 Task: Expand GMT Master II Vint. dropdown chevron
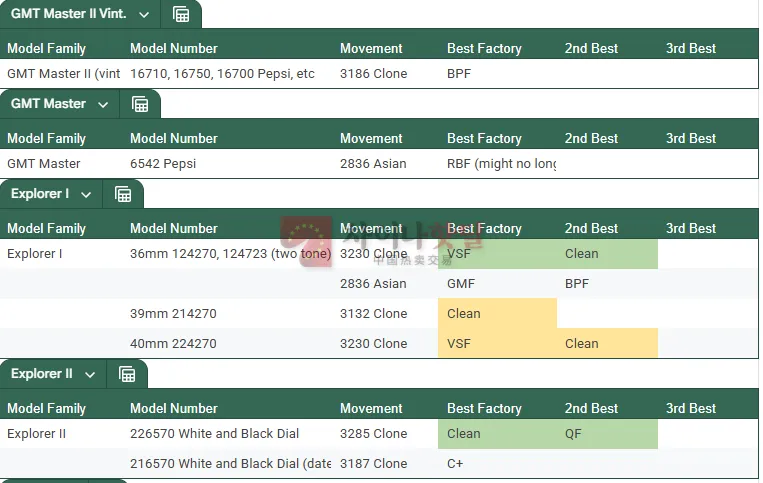(144, 15)
